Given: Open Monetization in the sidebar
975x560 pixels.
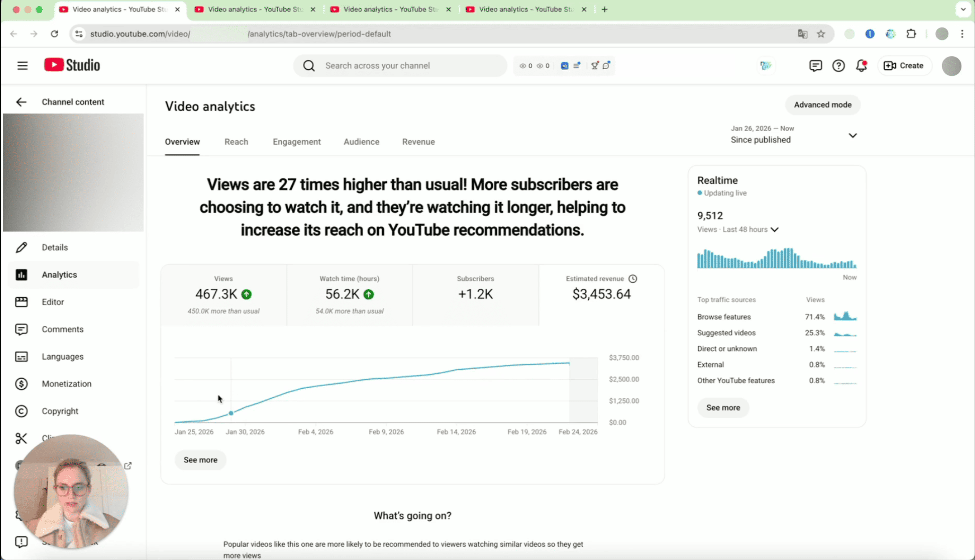Looking at the screenshot, I should click(66, 384).
